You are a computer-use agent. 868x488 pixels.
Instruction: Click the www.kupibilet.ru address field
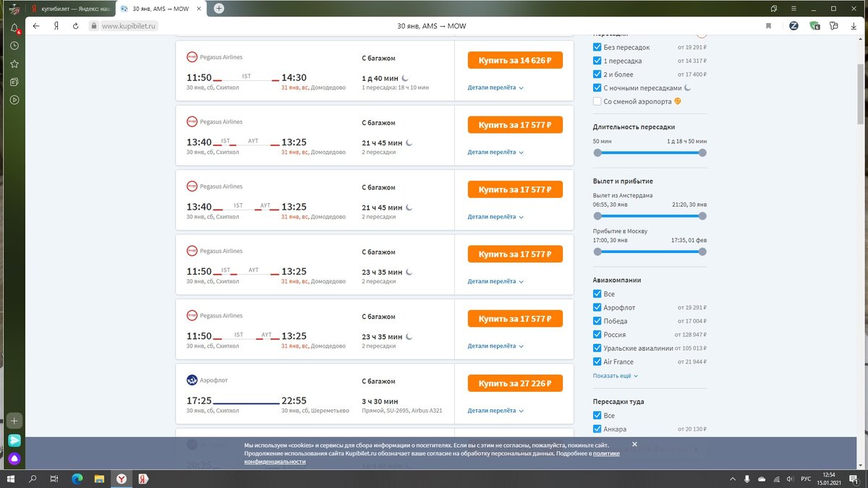(x=129, y=25)
